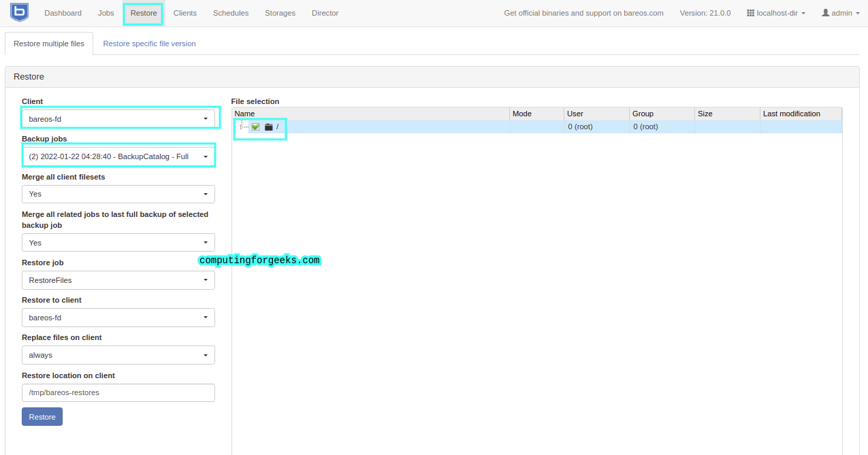Click the bareos.com support link
This screenshot has height=455, width=868.
coord(583,13)
